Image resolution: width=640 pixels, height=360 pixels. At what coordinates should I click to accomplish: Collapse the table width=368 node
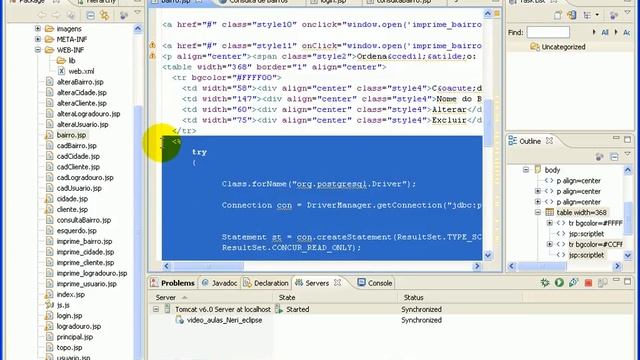pyautogui.click(x=538, y=212)
